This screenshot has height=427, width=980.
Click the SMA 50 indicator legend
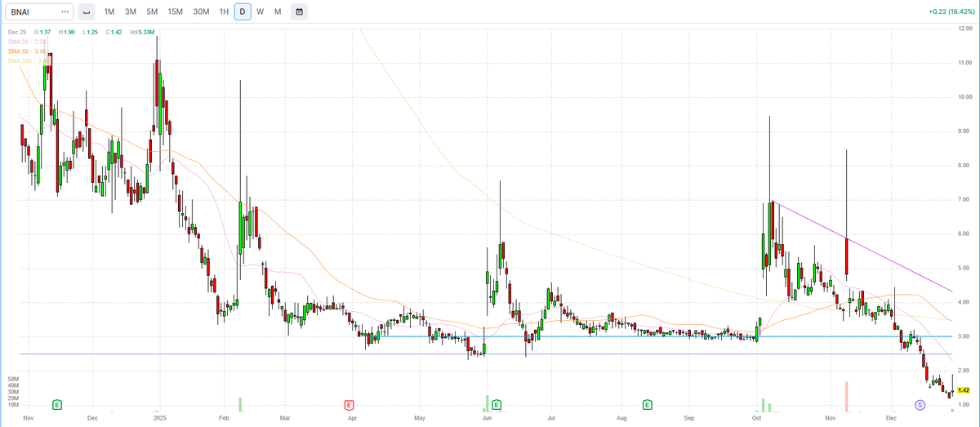(25, 51)
